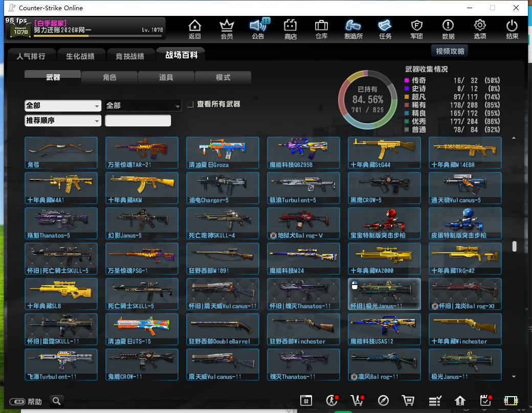The height and width of the screenshot is (413, 532).
Task: Click the weapon search input field
Action: [138, 120]
